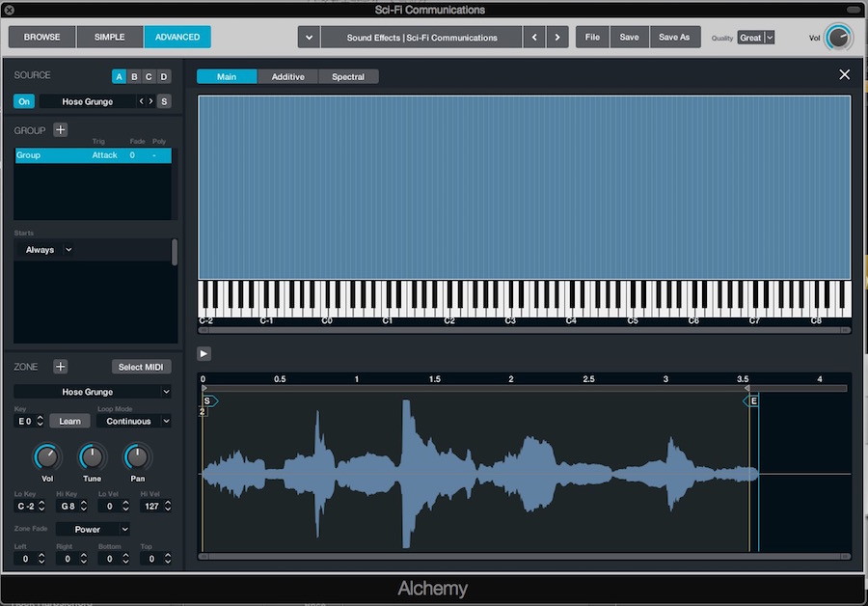The width and height of the screenshot is (868, 606).
Task: Open the Starts Always dropdown
Action: click(x=49, y=250)
